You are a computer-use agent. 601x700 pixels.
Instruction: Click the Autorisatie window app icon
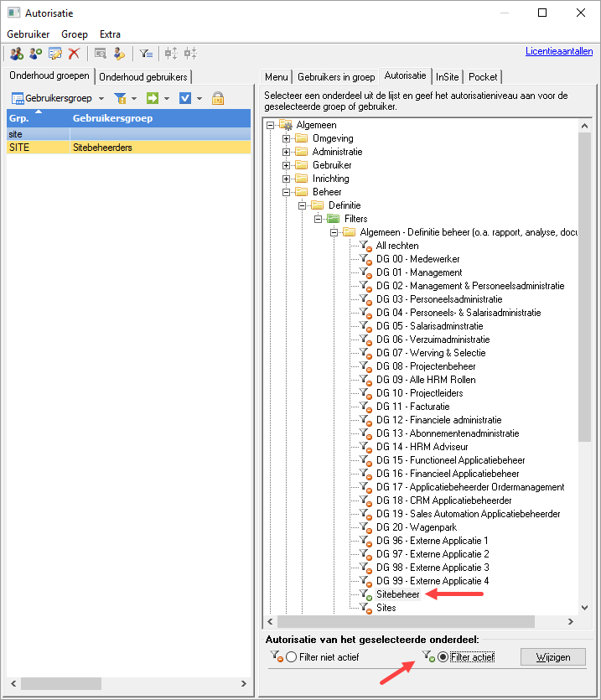coord(14,13)
